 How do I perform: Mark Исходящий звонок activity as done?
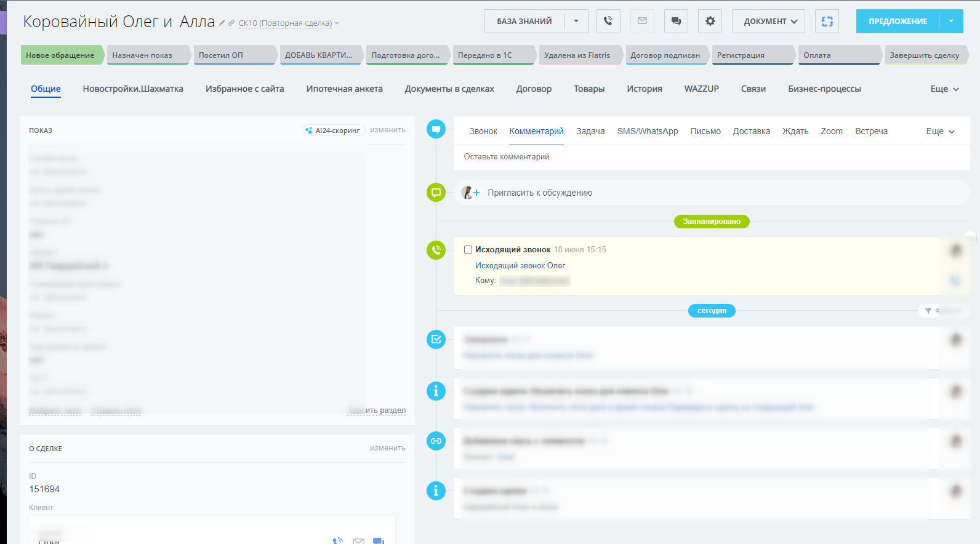[x=468, y=250]
